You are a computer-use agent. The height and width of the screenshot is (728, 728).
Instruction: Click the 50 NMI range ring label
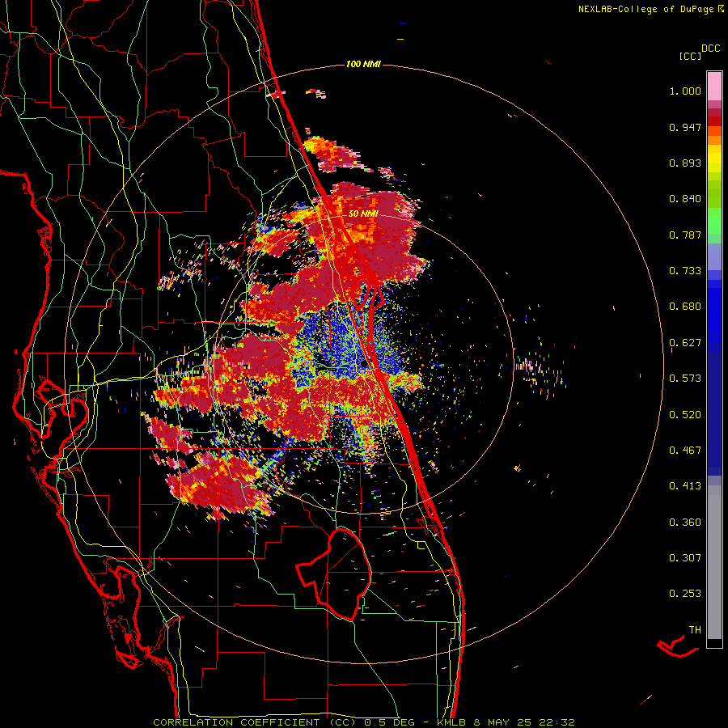(x=363, y=214)
